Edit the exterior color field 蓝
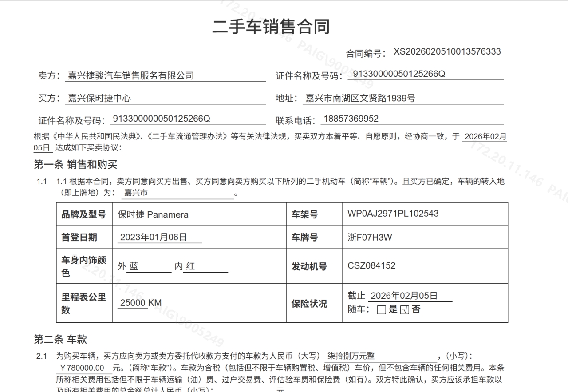This screenshot has height=392, width=568. 149,266
